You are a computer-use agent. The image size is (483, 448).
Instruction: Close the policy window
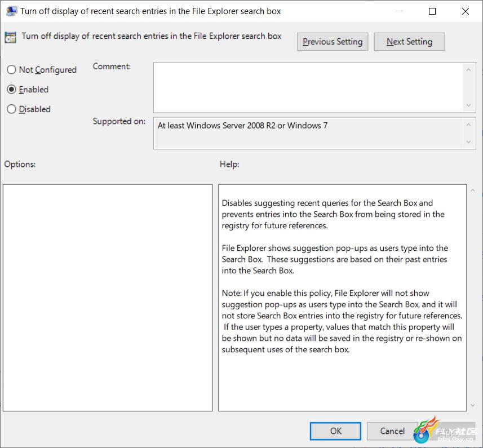(x=465, y=11)
